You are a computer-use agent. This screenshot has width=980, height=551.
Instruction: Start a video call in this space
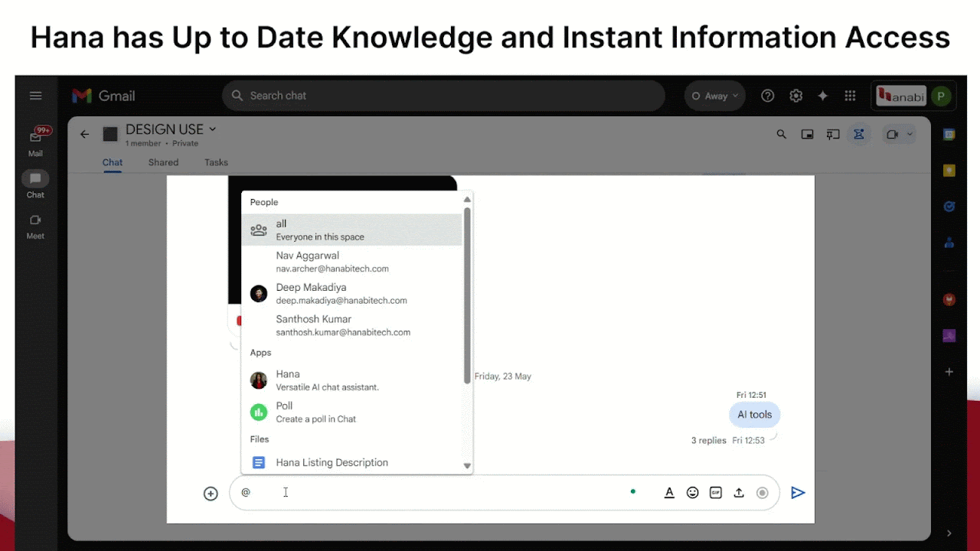[892, 134]
